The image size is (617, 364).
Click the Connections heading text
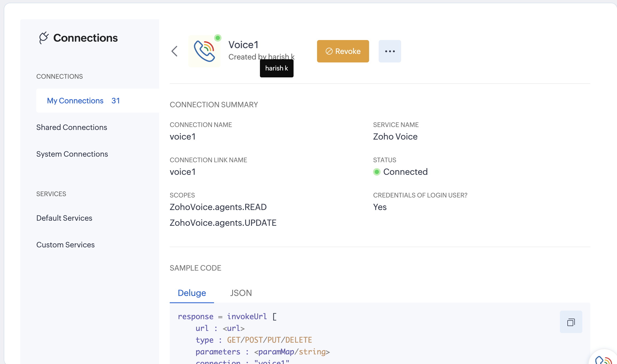tap(85, 38)
